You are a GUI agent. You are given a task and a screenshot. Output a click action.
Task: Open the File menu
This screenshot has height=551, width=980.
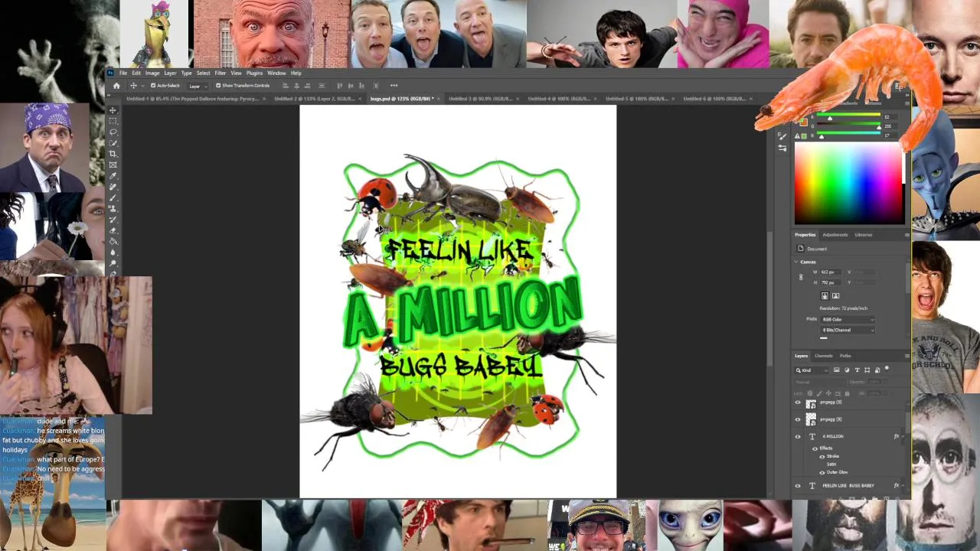[x=123, y=73]
